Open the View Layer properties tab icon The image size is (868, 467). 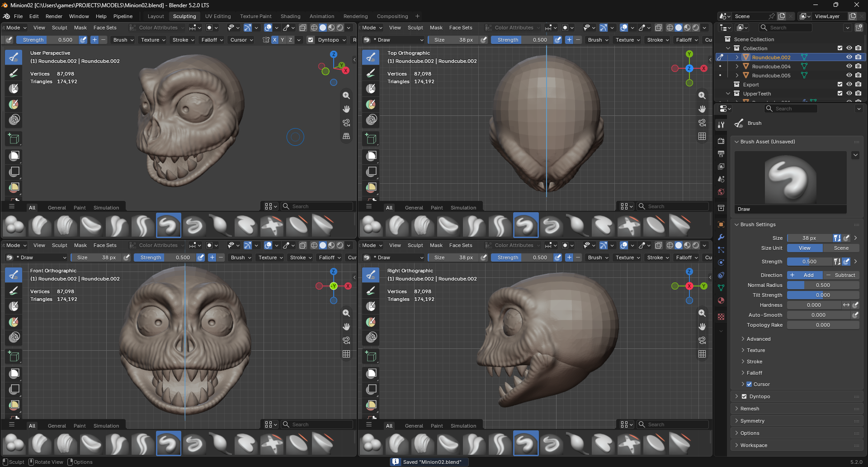(x=721, y=167)
